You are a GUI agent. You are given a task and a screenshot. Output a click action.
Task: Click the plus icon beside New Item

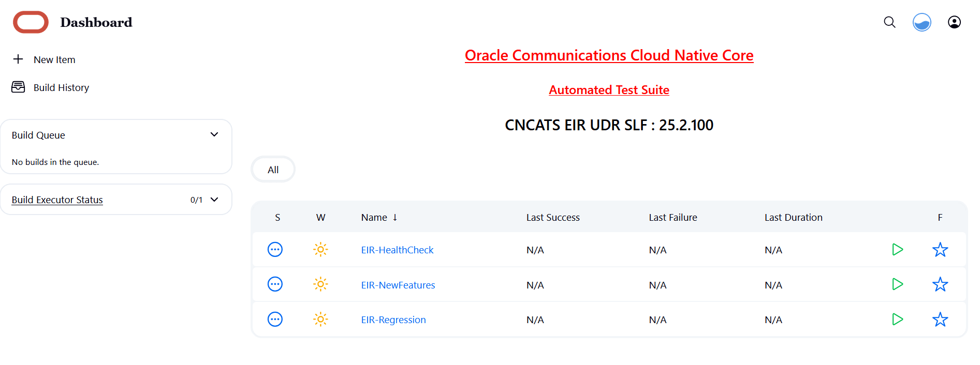pyautogui.click(x=18, y=59)
